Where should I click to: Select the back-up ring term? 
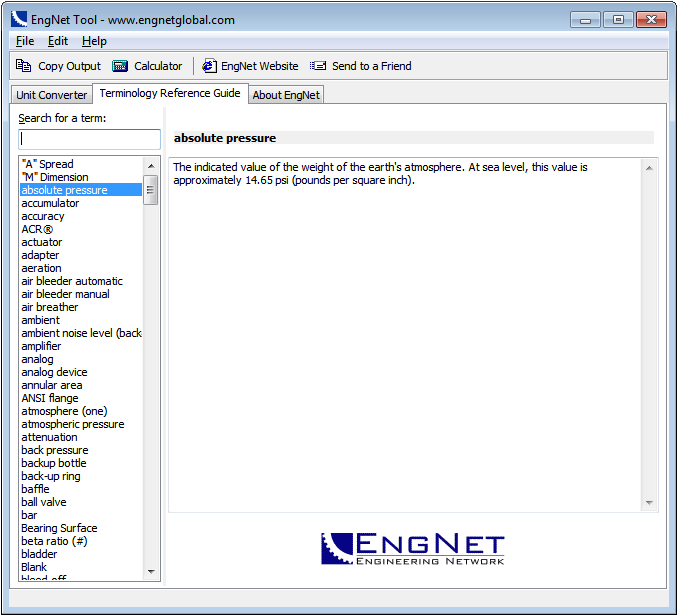pos(81,476)
